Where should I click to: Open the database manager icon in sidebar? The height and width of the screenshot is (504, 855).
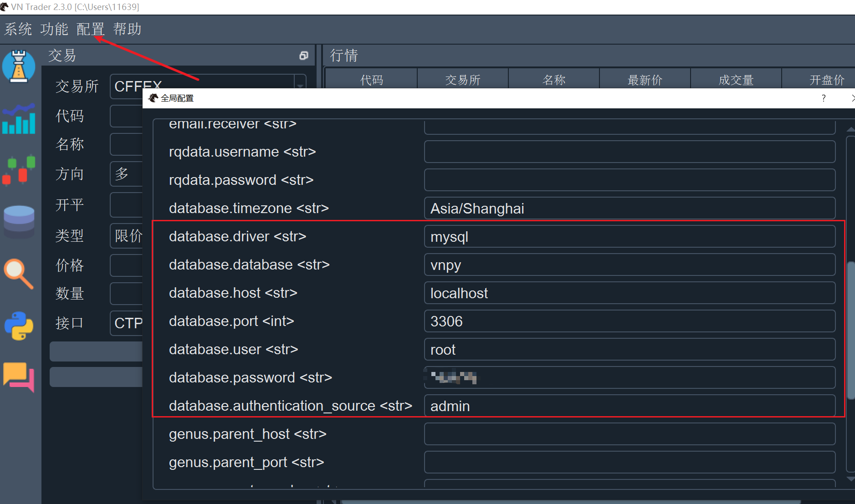(x=19, y=222)
